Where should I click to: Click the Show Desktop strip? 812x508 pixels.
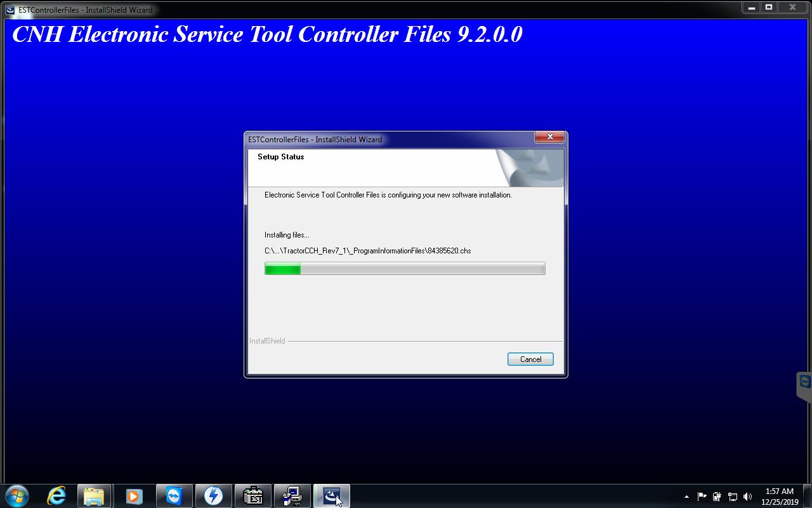pyautogui.click(x=808, y=497)
